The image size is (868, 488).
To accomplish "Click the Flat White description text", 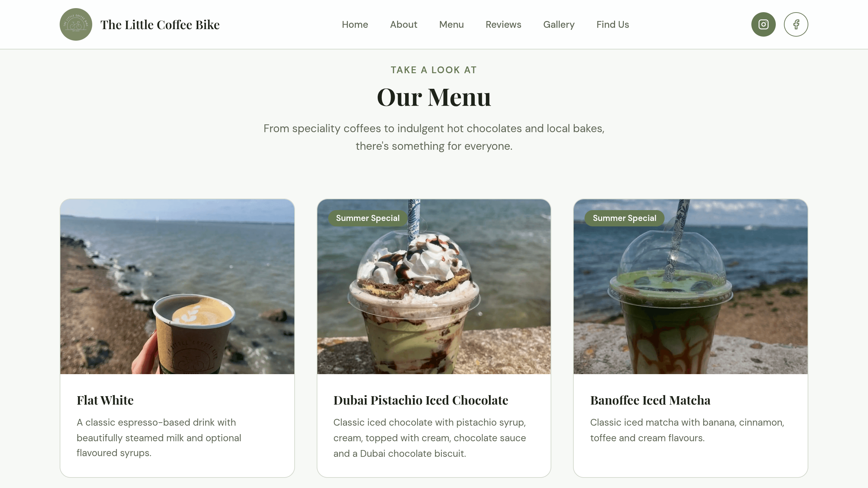I will tap(159, 438).
